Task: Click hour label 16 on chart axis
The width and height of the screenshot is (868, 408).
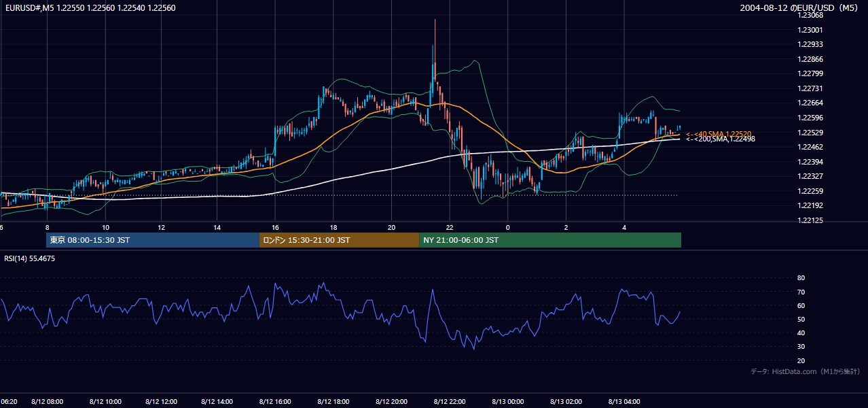Action: [x=276, y=227]
